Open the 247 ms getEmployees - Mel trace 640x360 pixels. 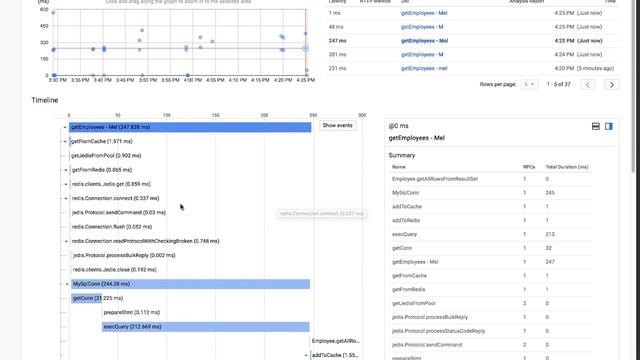pos(424,41)
